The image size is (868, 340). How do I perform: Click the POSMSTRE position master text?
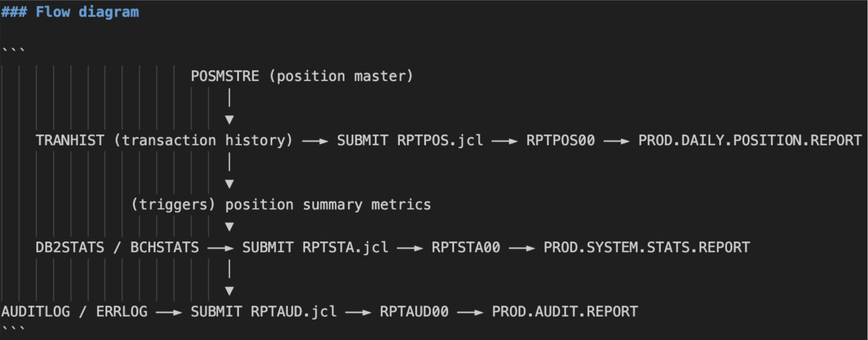302,76
